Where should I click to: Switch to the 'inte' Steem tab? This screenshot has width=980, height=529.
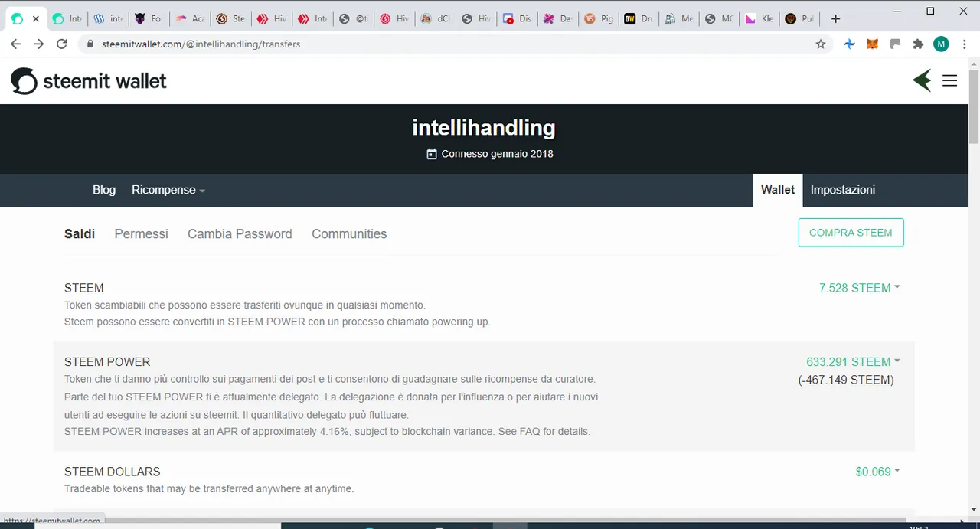tap(107, 18)
